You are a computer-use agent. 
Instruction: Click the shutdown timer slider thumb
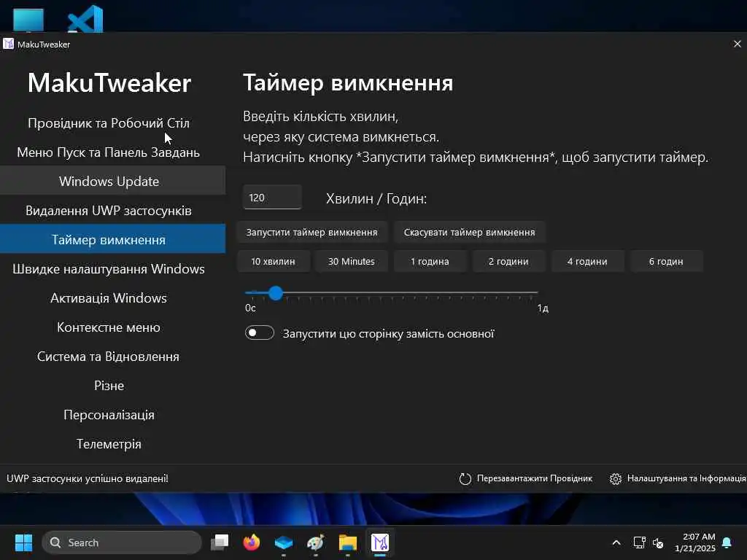[x=275, y=293]
